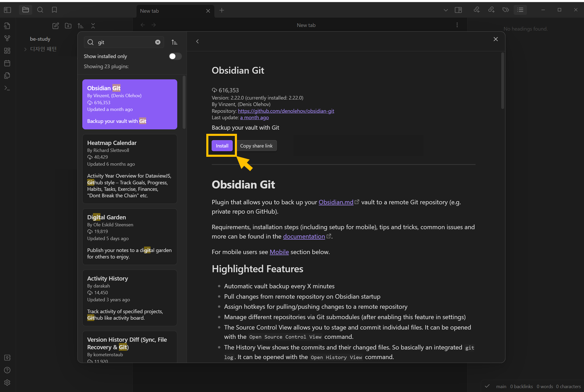Open the tags pane icon

point(506,10)
